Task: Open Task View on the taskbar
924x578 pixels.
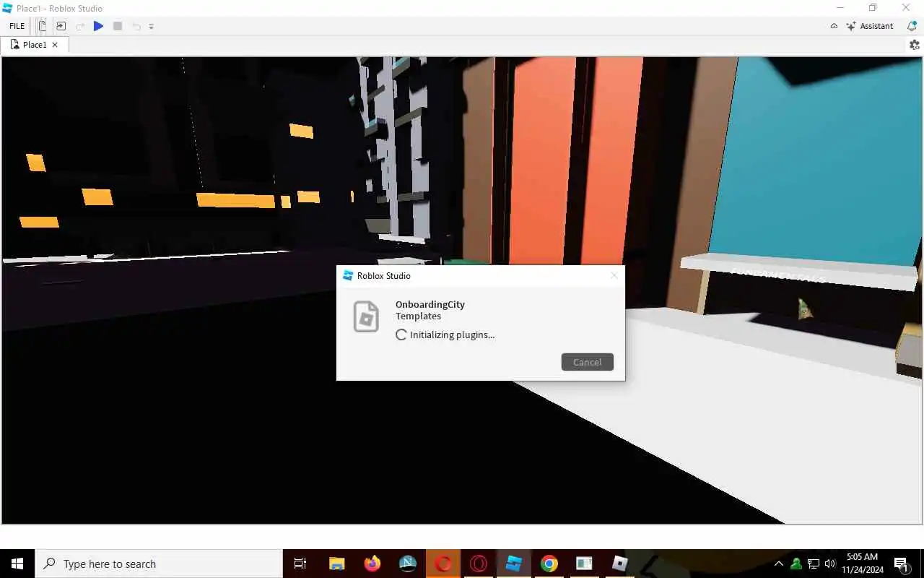Action: tap(300, 564)
